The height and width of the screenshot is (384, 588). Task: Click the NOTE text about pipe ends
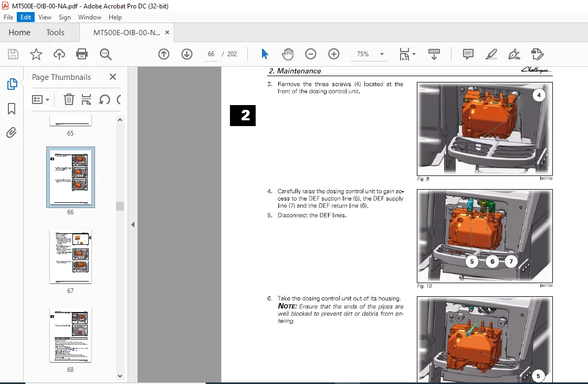pos(341,314)
